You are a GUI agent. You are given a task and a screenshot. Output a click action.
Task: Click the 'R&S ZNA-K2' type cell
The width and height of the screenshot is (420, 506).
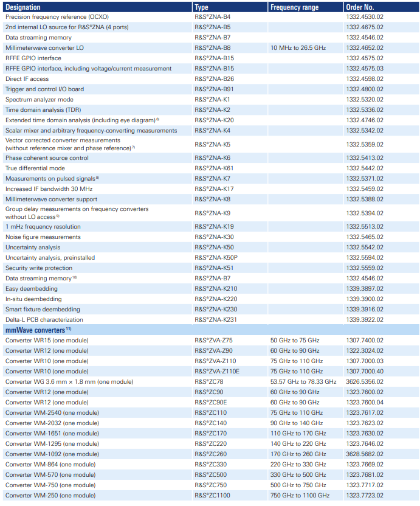(x=213, y=109)
